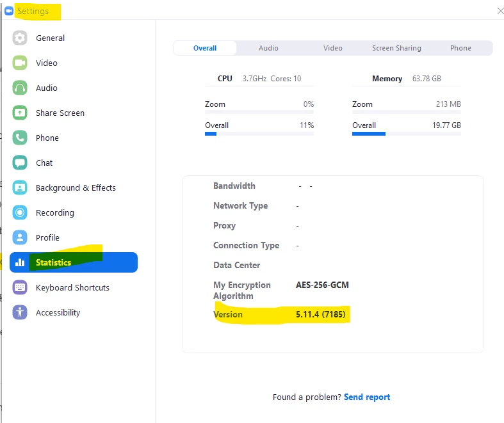The image size is (504, 423).
Task: Click the Connection Type label
Action: [246, 245]
